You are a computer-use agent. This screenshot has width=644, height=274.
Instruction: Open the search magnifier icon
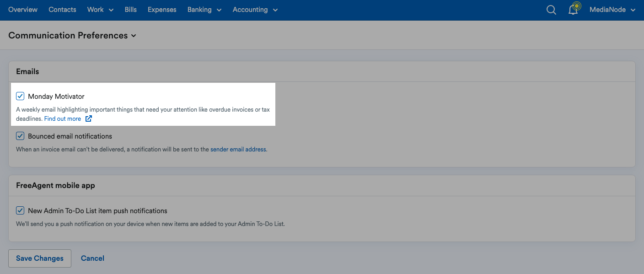(x=551, y=10)
